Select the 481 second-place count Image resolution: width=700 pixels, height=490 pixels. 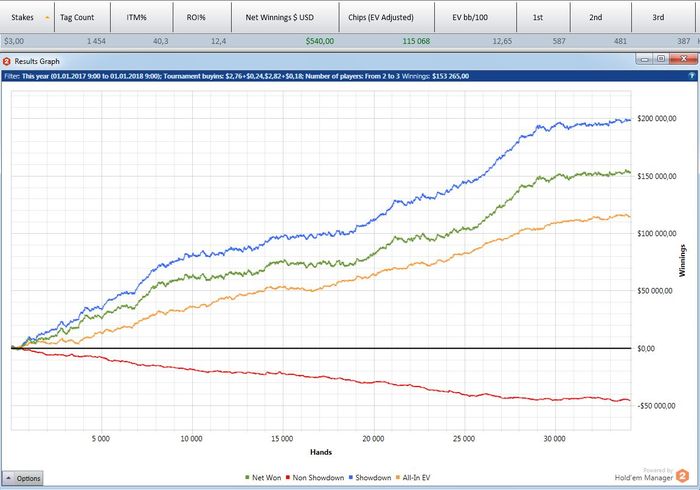point(620,41)
